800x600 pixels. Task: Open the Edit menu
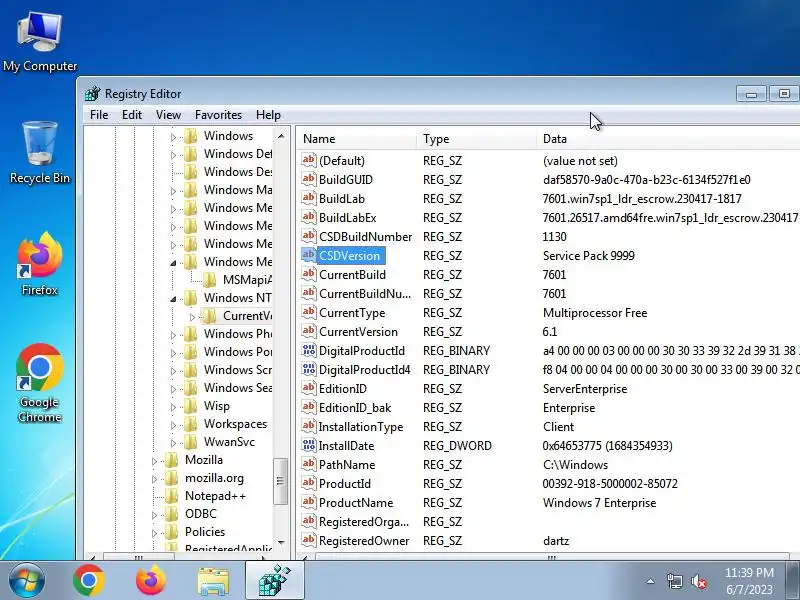(x=132, y=115)
